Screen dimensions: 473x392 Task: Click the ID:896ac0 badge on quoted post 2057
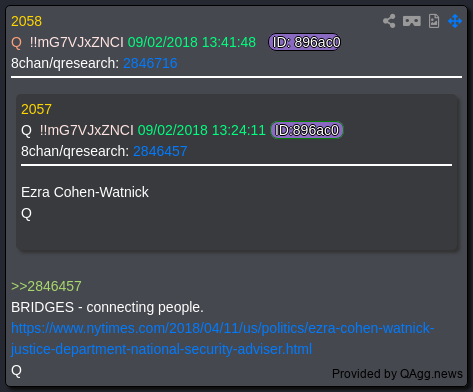point(307,130)
